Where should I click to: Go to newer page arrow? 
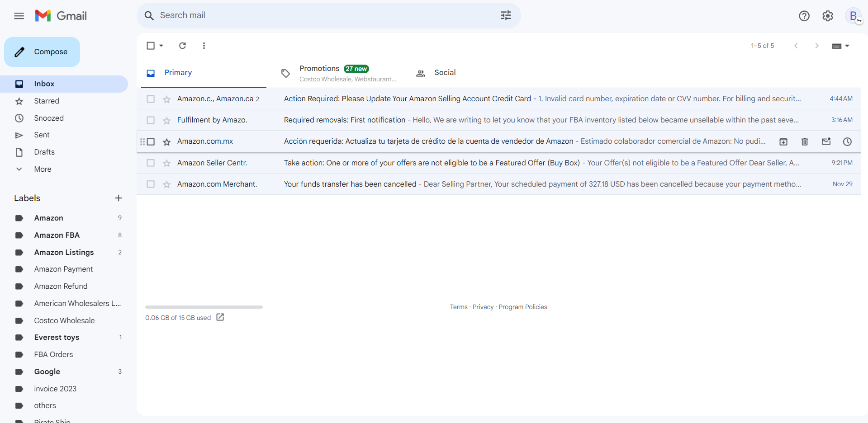(796, 46)
